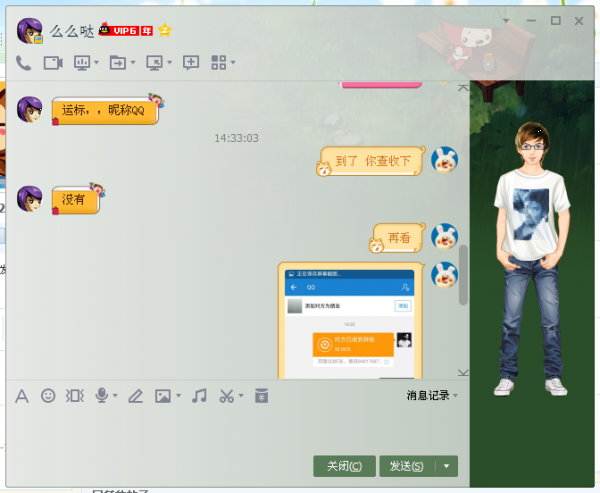Click the chat scroll up arrow
The image size is (600, 493).
(463, 88)
